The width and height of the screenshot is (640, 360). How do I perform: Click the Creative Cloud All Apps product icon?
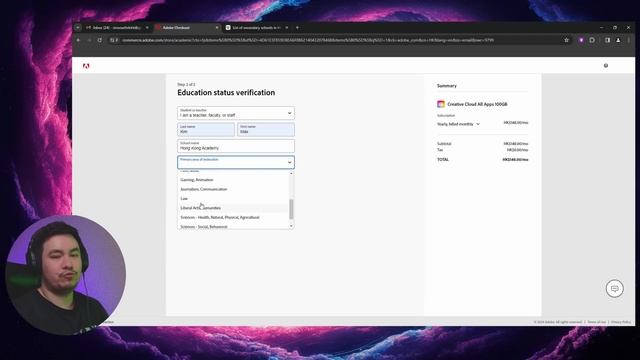pyautogui.click(x=441, y=104)
